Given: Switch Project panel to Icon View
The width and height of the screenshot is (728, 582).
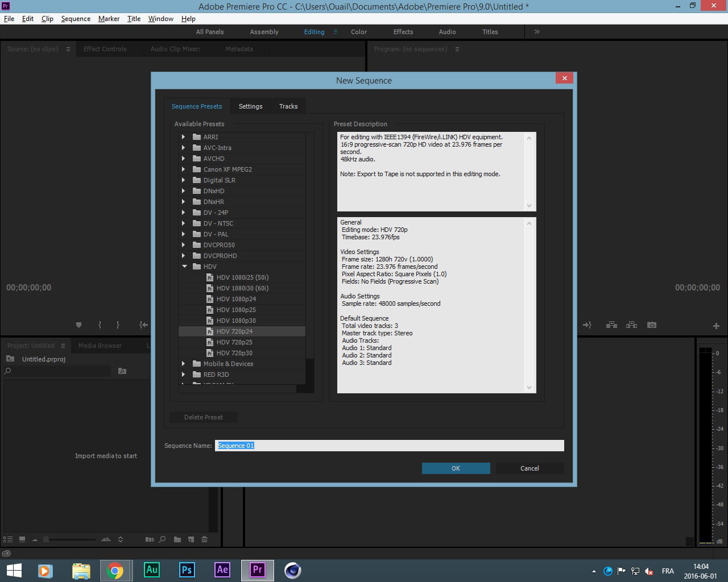Looking at the screenshot, I should 22,539.
